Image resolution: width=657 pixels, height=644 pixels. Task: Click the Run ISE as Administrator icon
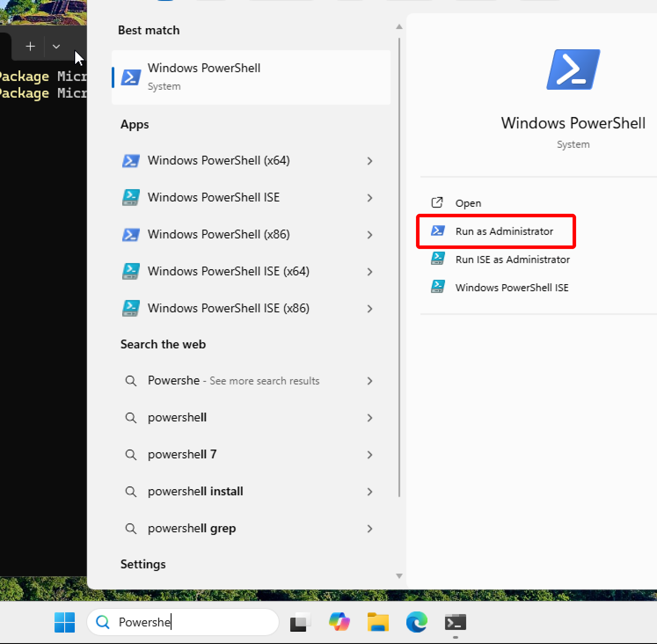(x=438, y=259)
